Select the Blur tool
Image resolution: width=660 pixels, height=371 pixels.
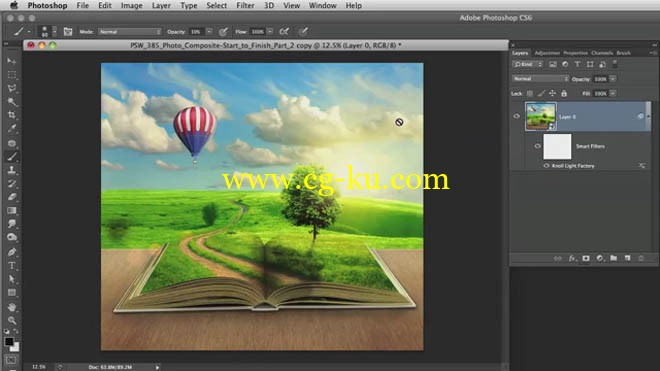click(12, 224)
